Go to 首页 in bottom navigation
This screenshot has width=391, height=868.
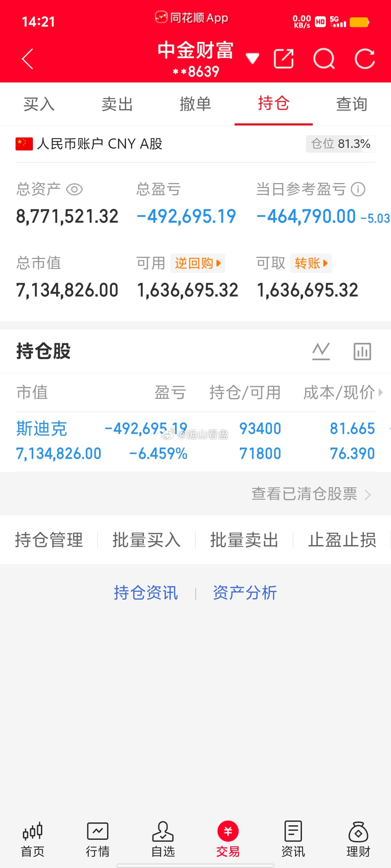(33, 839)
